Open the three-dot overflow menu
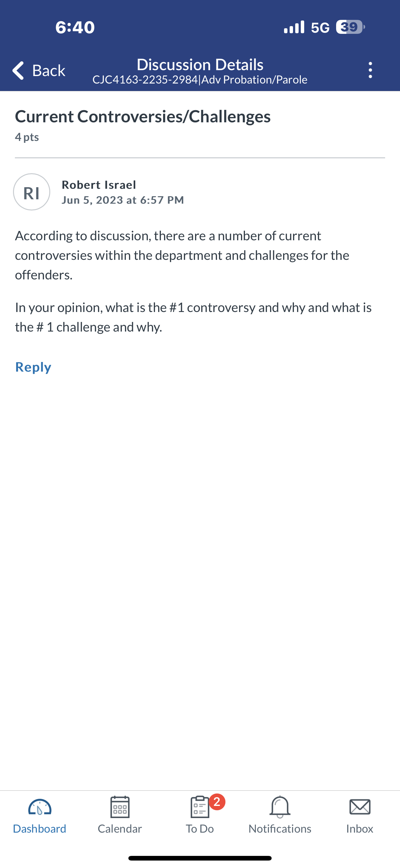 coord(370,70)
